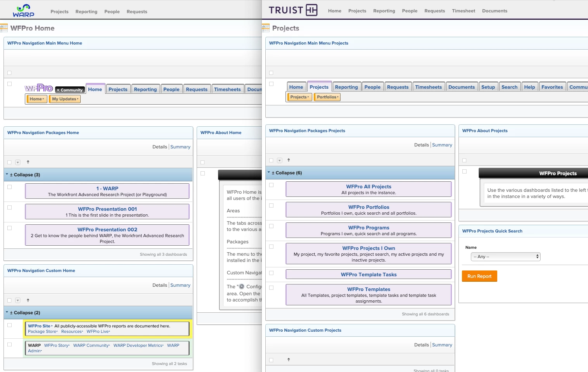
Task: Click the page icon beside Projects title
Action: (x=266, y=28)
